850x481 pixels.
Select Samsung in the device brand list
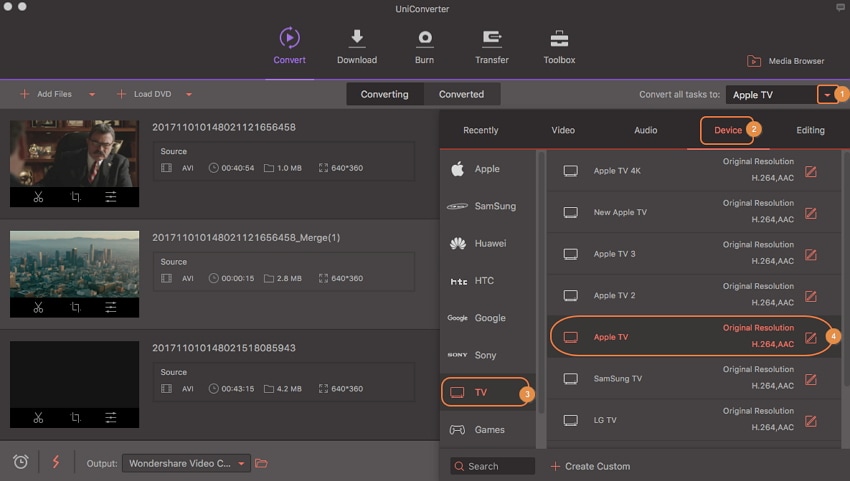tap(487, 206)
